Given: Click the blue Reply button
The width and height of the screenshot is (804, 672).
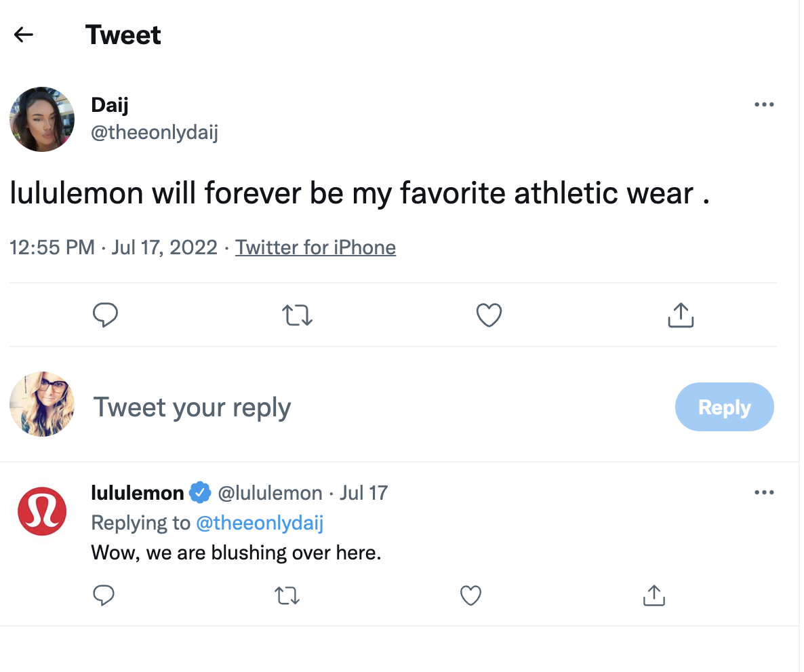Looking at the screenshot, I should click(724, 407).
